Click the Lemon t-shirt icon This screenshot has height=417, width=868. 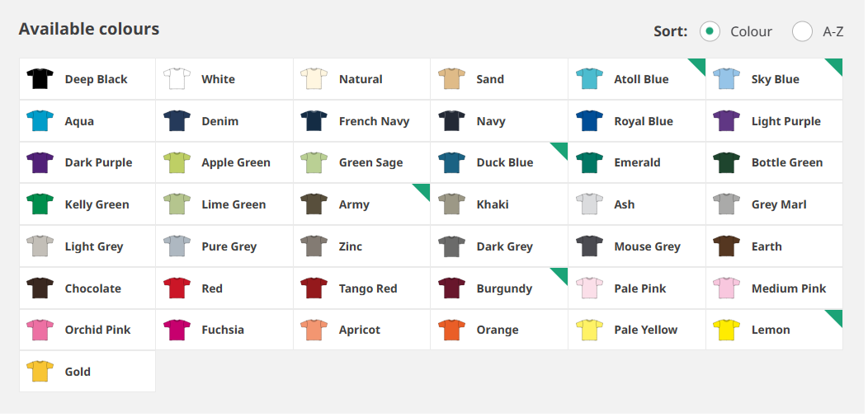(x=727, y=330)
